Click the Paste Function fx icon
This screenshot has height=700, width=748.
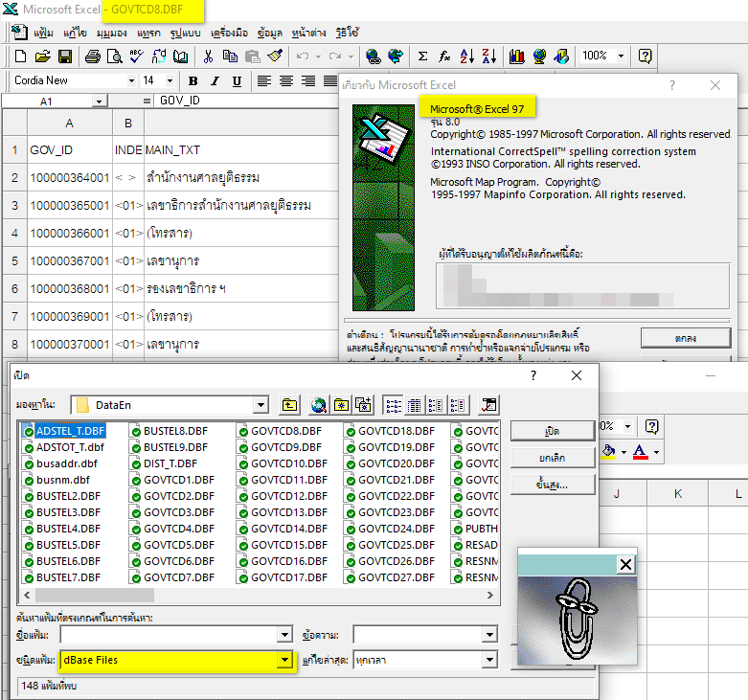pos(444,56)
